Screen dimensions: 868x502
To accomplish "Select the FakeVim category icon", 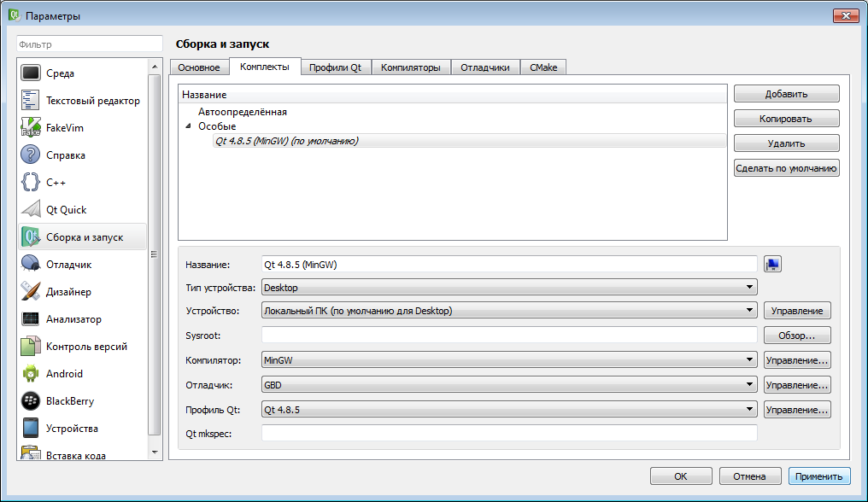I will (x=31, y=127).
